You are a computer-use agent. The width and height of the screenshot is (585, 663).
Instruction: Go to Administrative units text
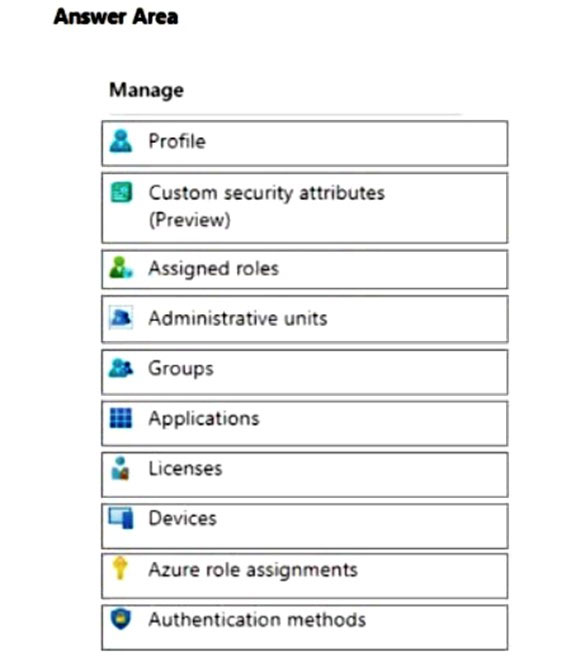tap(238, 318)
